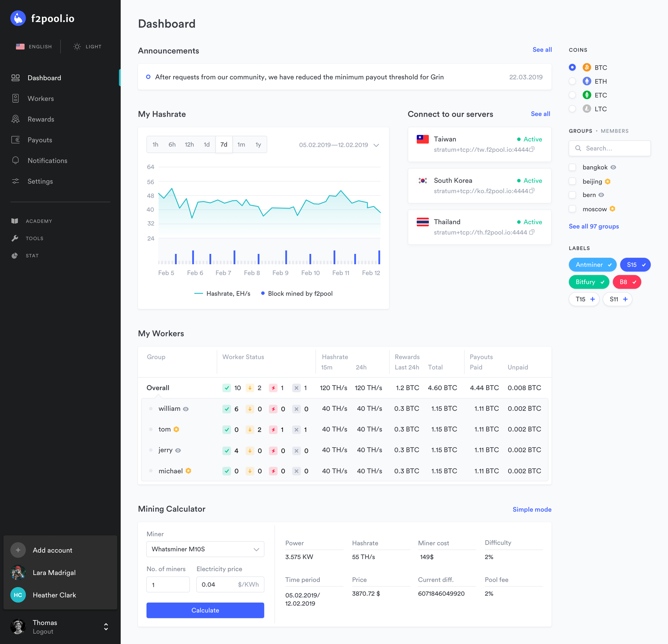668x644 pixels.
Task: Toggle visibility for worker william
Action: [185, 409]
